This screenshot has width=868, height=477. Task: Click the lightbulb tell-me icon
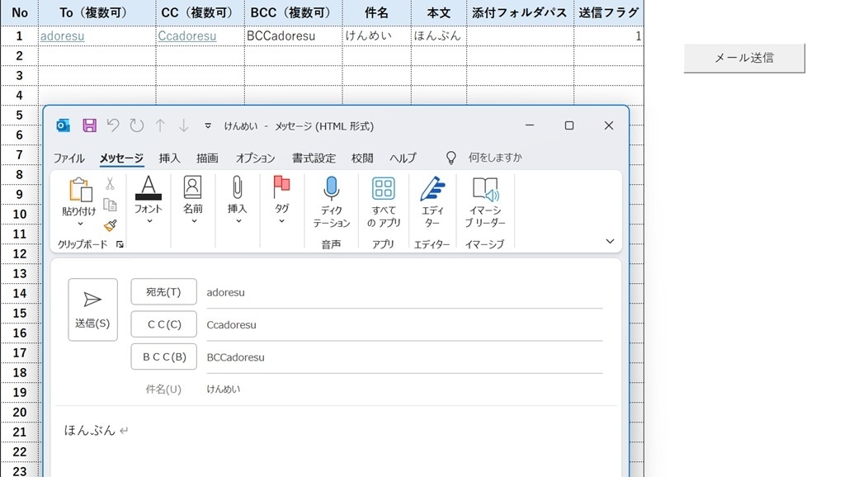(451, 158)
